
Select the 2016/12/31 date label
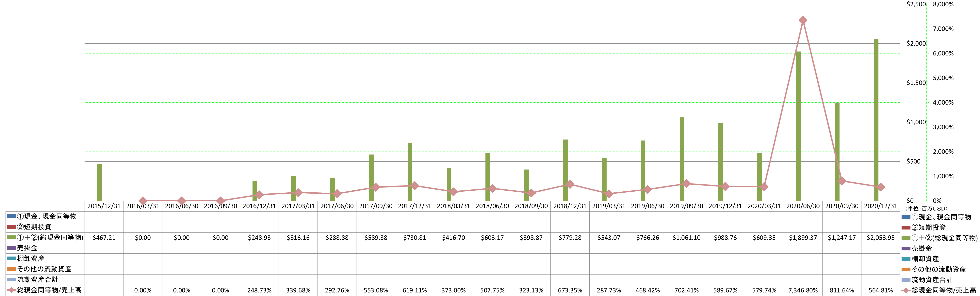point(259,206)
